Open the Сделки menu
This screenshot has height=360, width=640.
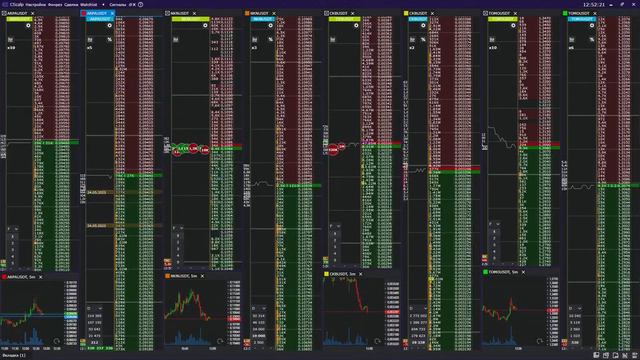(71, 4)
